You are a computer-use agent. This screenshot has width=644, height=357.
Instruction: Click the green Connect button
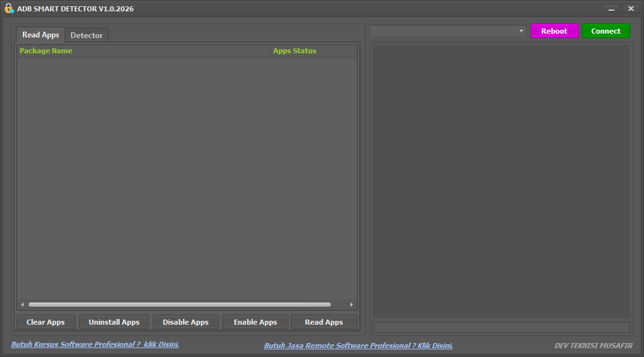(x=605, y=31)
